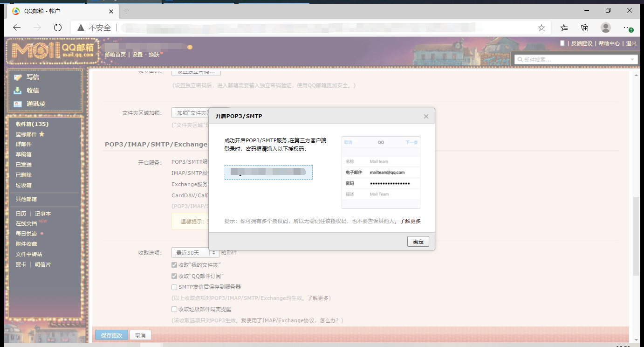Open 在线文档 in sidebar
The height and width of the screenshot is (347, 644).
(26, 224)
